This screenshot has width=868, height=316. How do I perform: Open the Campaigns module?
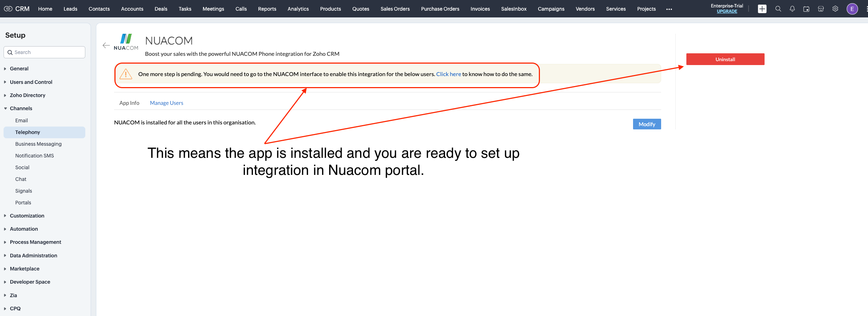coord(551,9)
